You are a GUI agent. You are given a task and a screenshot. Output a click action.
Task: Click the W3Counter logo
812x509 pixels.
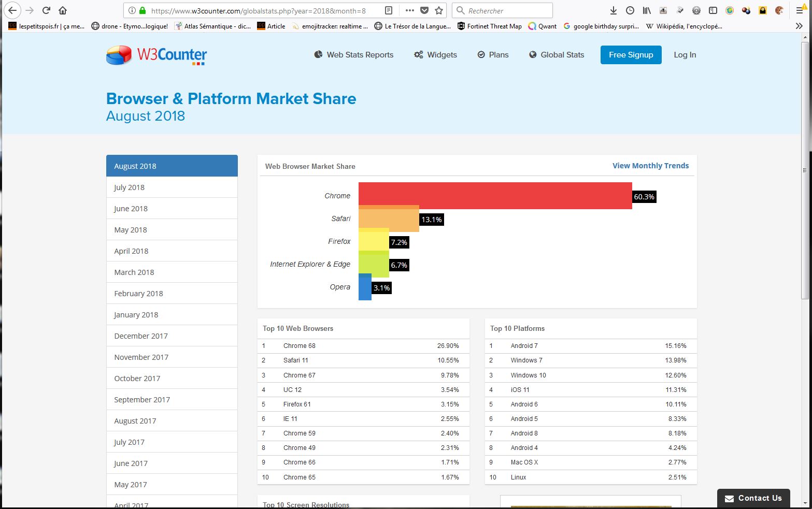click(156, 55)
